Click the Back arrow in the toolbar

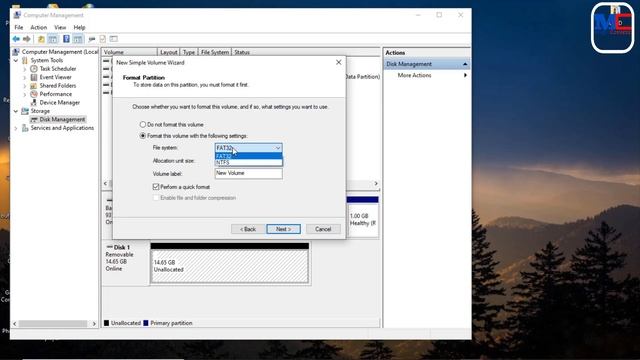16,39
